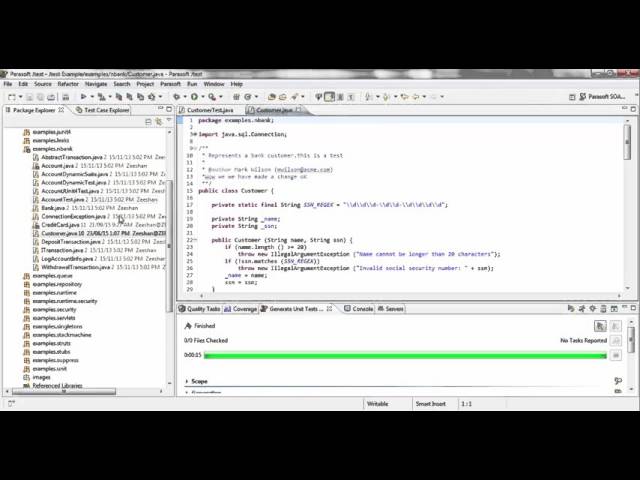Select DepositTransaction.java file
Screen dimensions: 640x480
pyautogui.click(x=71, y=242)
